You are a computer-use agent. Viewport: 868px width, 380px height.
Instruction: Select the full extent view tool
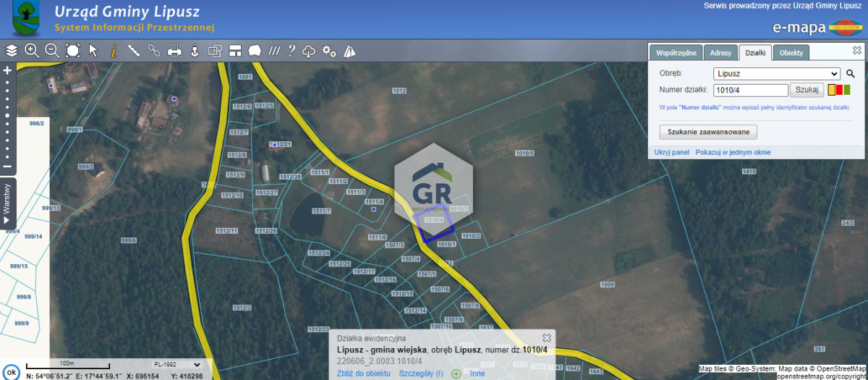[72, 51]
